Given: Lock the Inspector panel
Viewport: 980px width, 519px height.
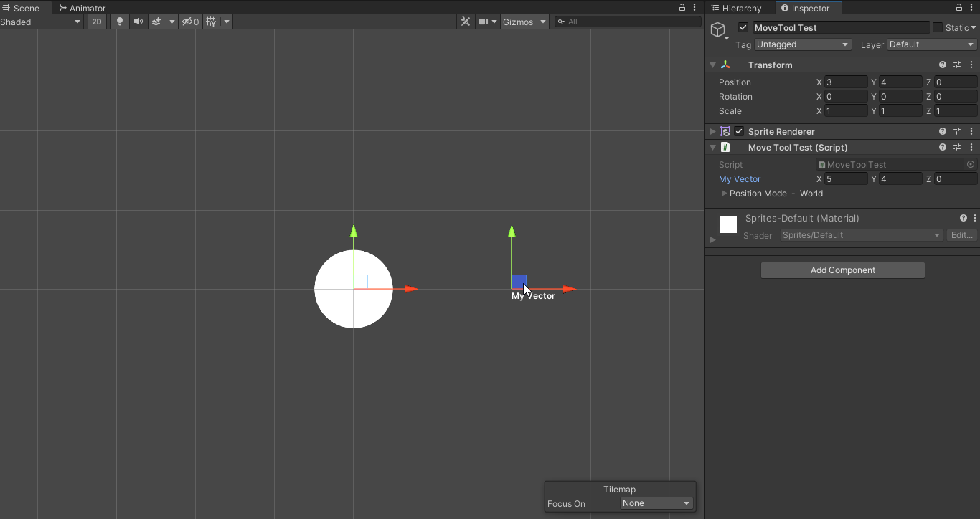Looking at the screenshot, I should [x=960, y=8].
